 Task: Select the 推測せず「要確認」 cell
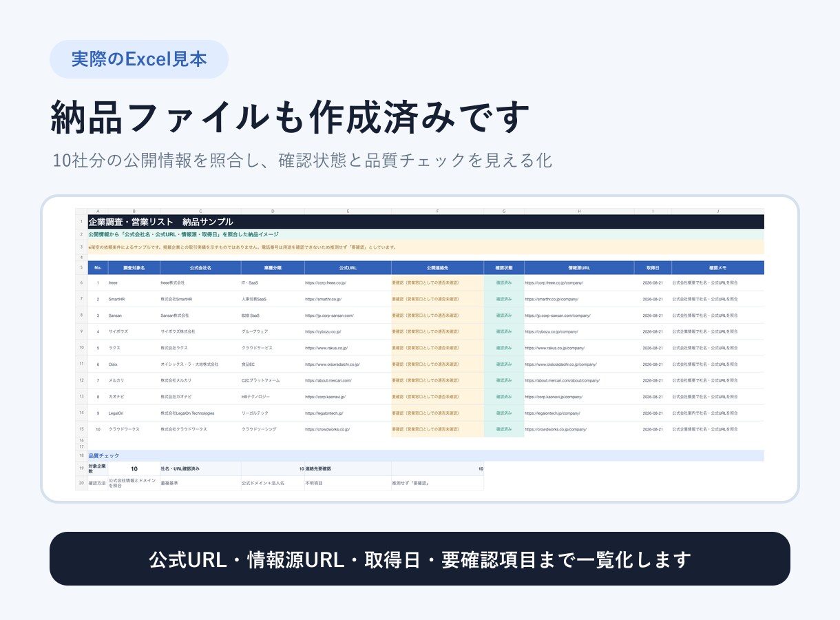[437, 483]
